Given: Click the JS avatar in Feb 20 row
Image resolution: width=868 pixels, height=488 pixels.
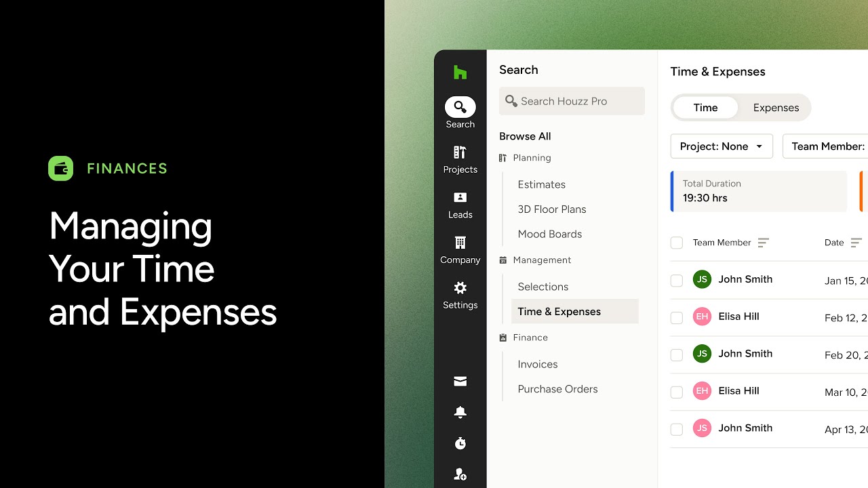Looking at the screenshot, I should [x=702, y=354].
